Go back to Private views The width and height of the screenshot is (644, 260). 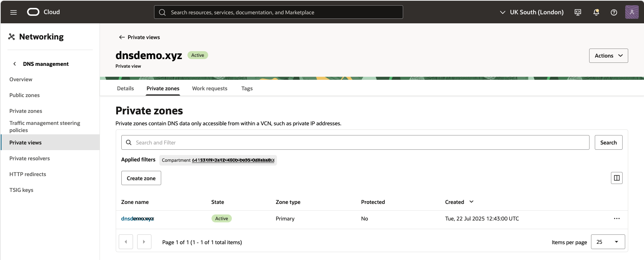(x=139, y=37)
